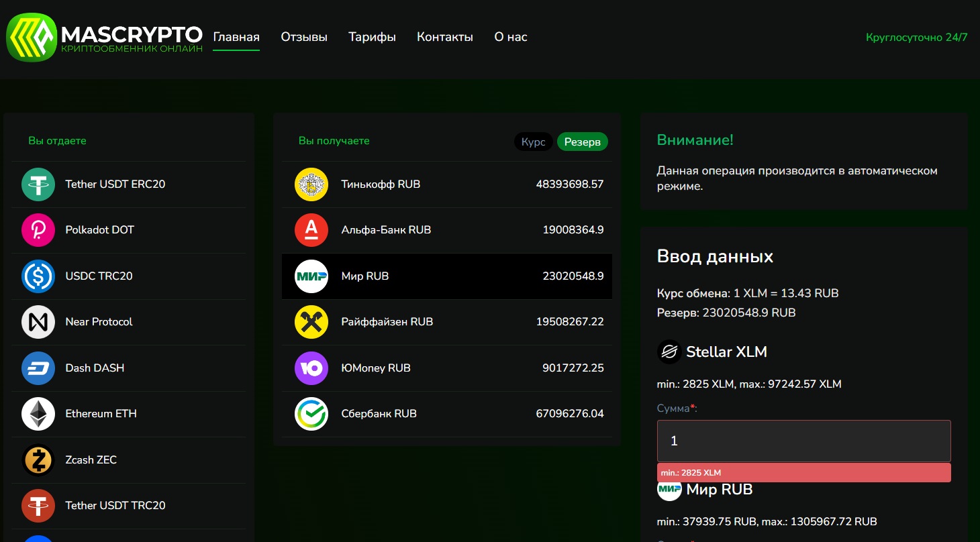
Task: Click the Тинькофф RUB label
Action: 381,184
